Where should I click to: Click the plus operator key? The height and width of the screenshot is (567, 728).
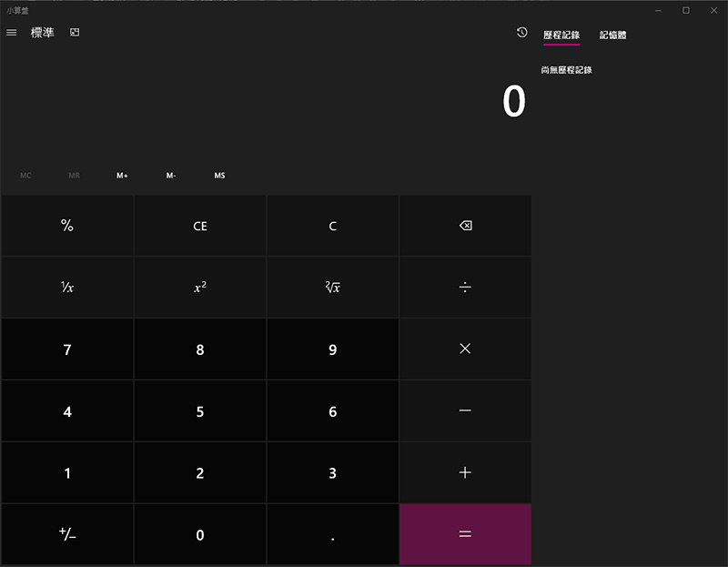click(465, 473)
